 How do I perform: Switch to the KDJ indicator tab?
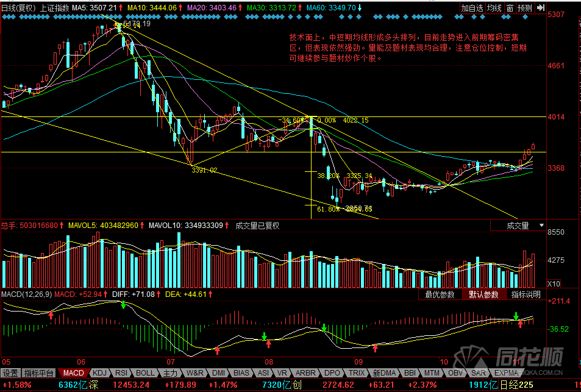click(99, 372)
